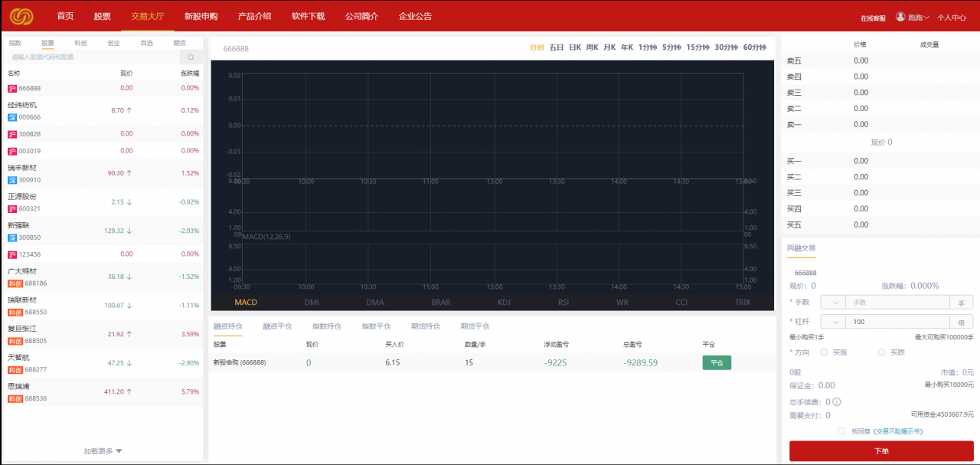Image resolution: width=980 pixels, height=465 pixels.
Task: Check the 我同意 risk agreement checkbox
Action: (x=840, y=431)
